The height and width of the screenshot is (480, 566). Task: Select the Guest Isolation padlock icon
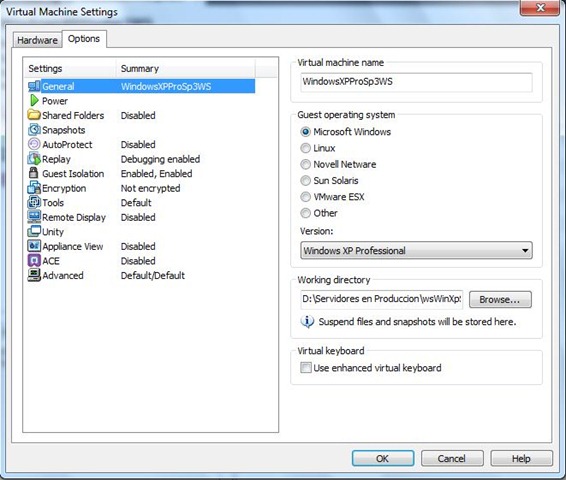(x=34, y=173)
